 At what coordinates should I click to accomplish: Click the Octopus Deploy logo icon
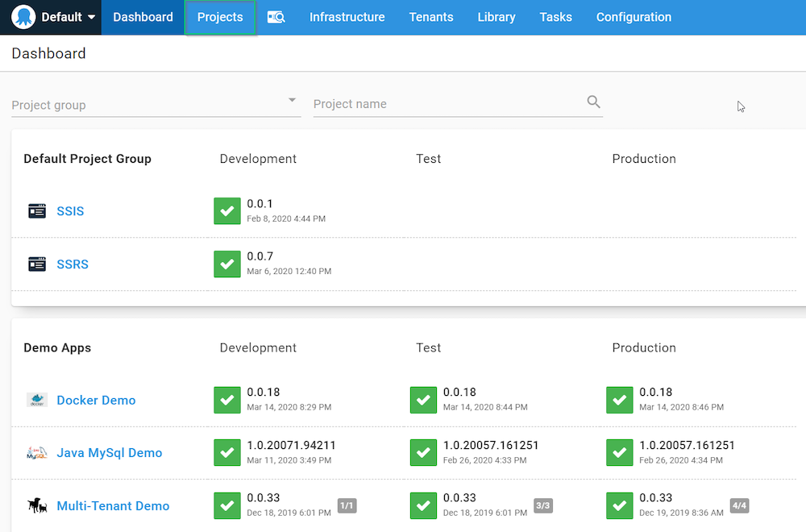pyautogui.click(x=23, y=17)
